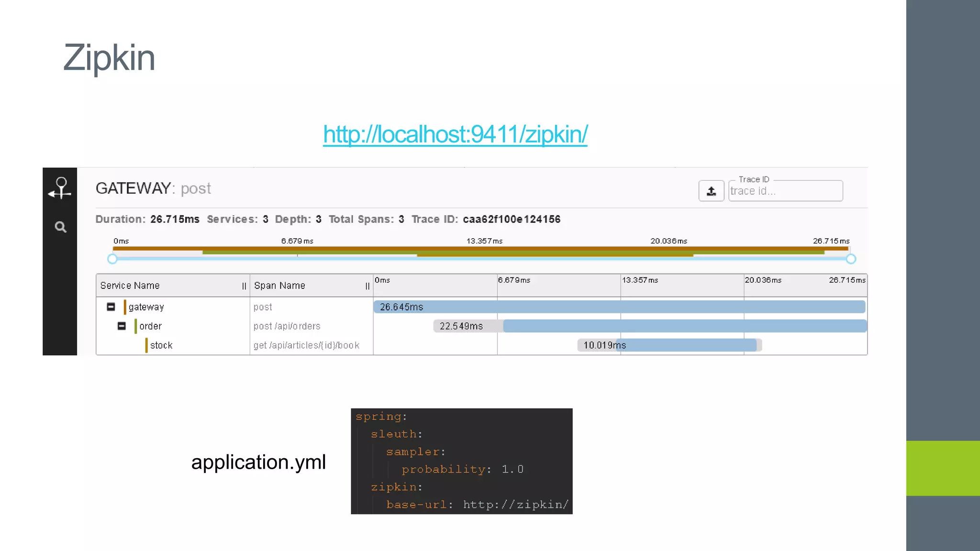Grab the left timeline range slider handle
This screenshot has width=980, height=551.
(x=112, y=259)
